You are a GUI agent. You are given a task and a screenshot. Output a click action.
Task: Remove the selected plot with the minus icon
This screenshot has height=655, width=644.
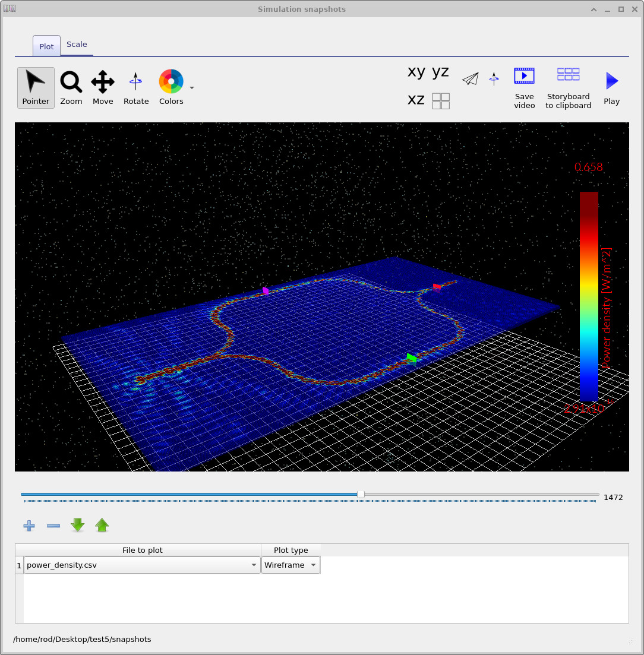53,525
